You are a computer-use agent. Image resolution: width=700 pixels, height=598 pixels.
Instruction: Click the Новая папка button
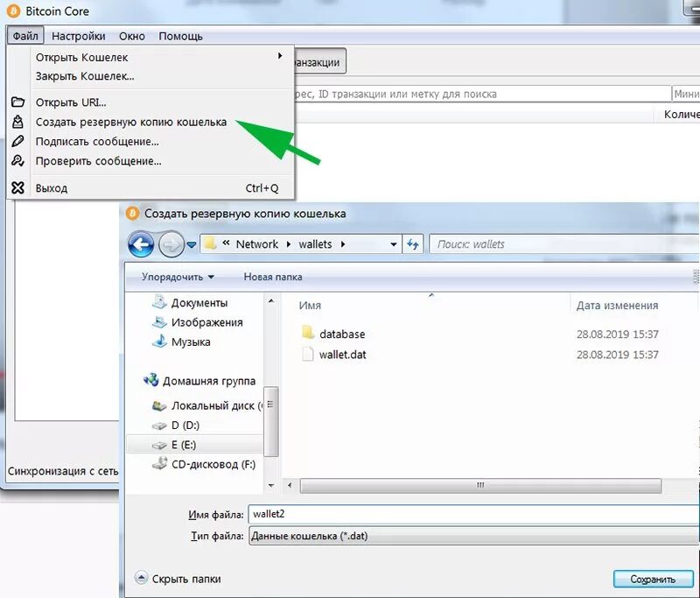coord(273,277)
